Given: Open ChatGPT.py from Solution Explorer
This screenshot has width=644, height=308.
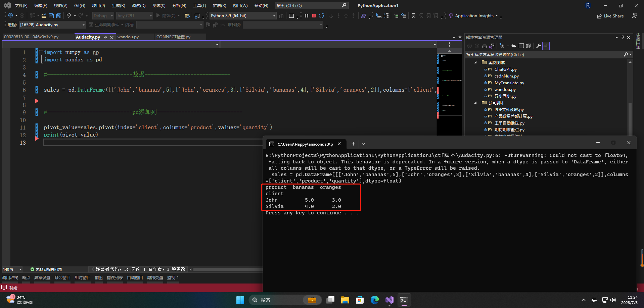Looking at the screenshot, I should click(x=505, y=69).
